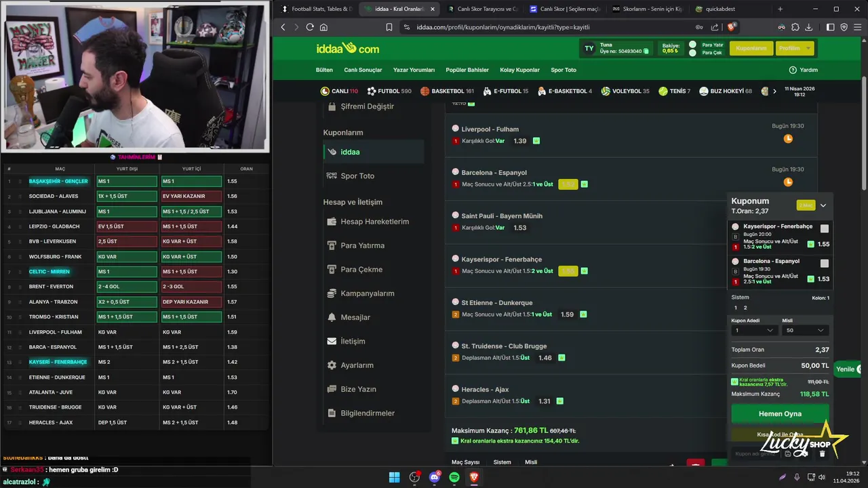This screenshot has height=488, width=868.
Task: Open the FUTBOL 590 category
Action: (x=389, y=91)
